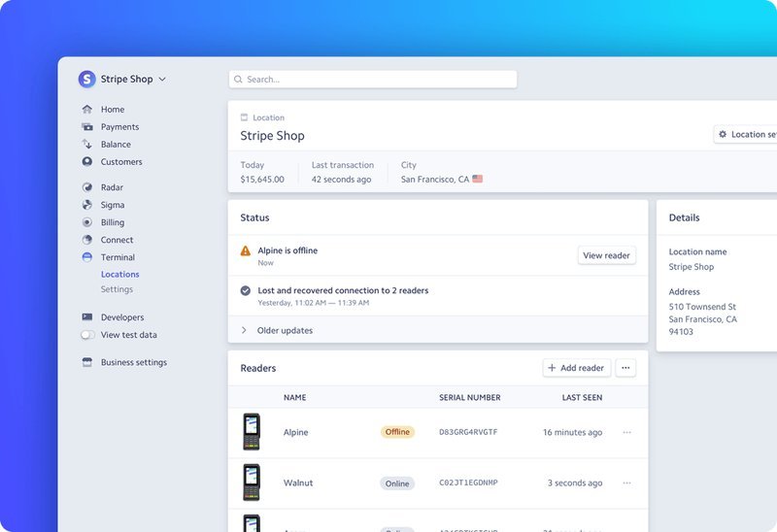
Task: Open the Sigma menu label
Action: click(113, 205)
